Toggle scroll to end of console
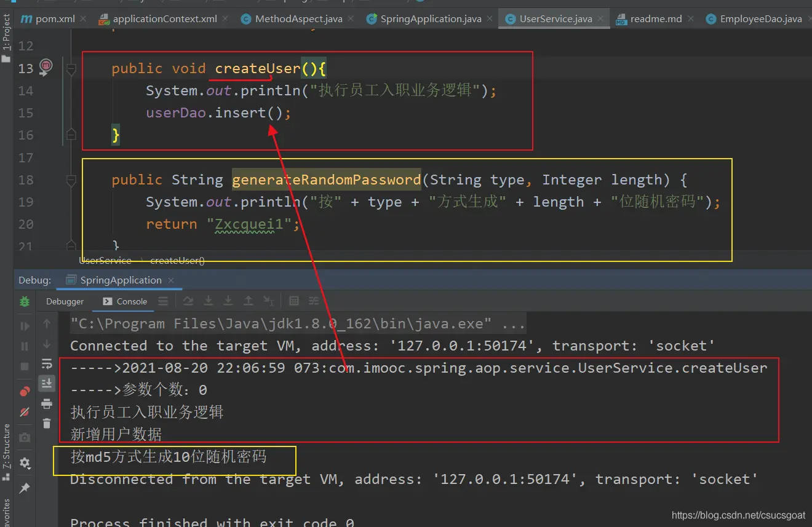 47,384
